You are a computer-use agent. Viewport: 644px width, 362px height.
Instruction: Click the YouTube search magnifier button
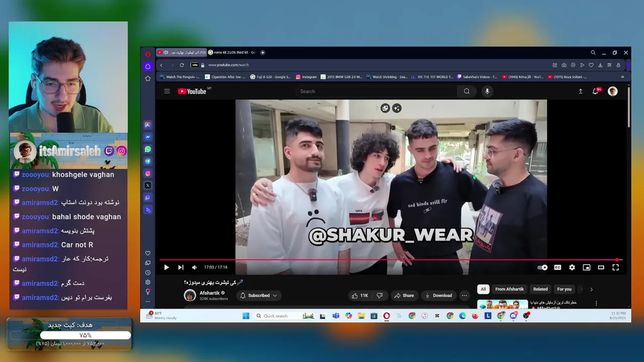(x=466, y=91)
